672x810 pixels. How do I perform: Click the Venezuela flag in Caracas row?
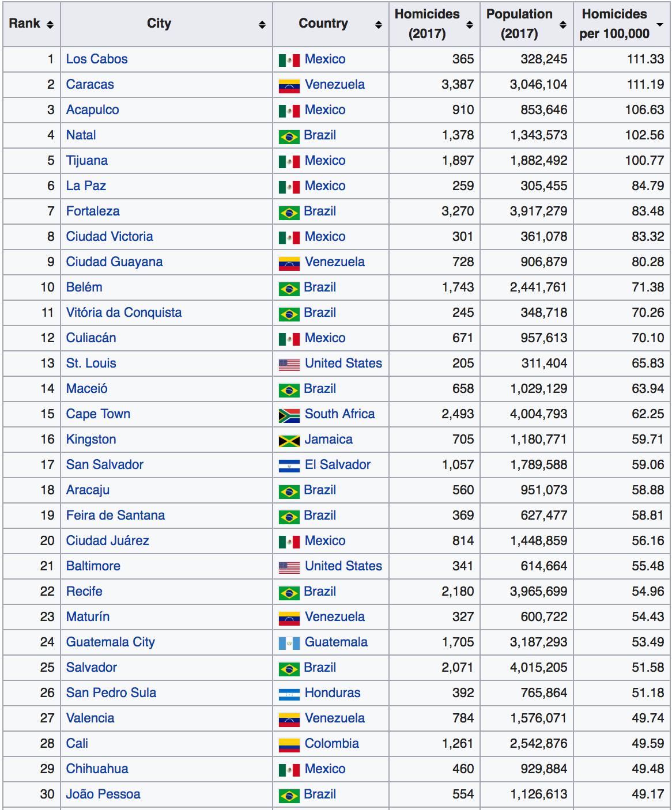click(x=289, y=85)
